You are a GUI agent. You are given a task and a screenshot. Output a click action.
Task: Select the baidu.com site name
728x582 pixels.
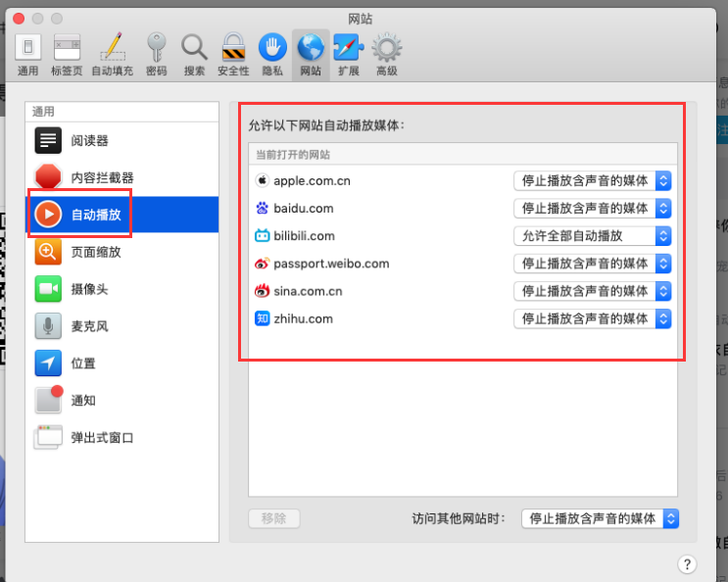pos(304,209)
